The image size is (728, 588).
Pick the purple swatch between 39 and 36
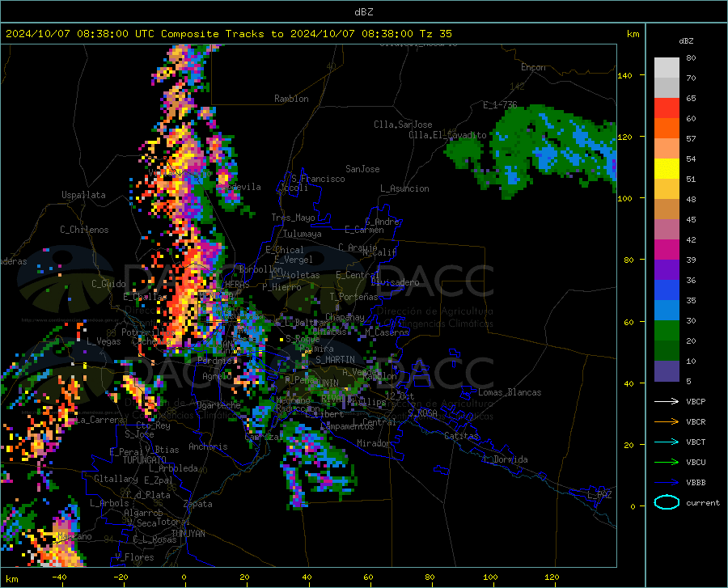click(x=667, y=270)
